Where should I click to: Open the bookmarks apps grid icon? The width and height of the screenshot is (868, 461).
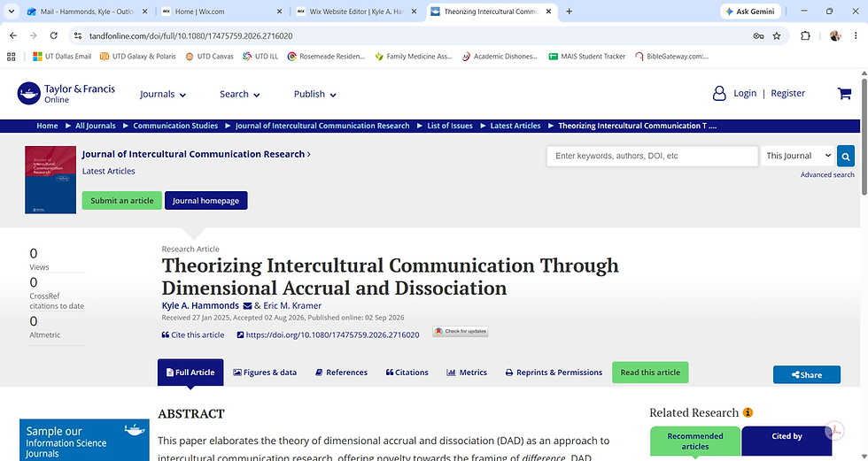(11, 57)
